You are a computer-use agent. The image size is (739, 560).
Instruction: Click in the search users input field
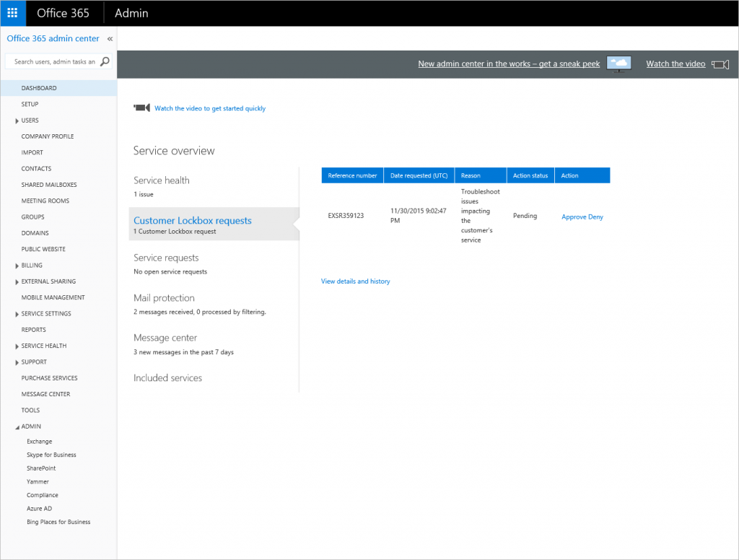pyautogui.click(x=54, y=62)
